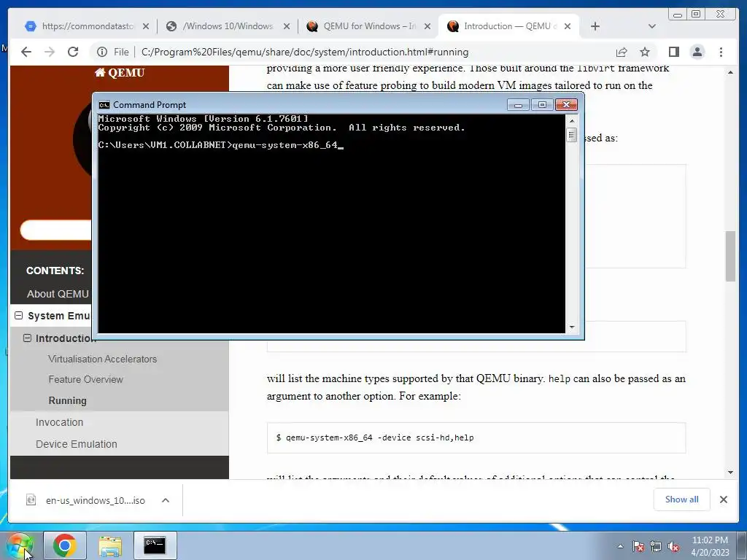Close the commondatastorage tab

(146, 26)
